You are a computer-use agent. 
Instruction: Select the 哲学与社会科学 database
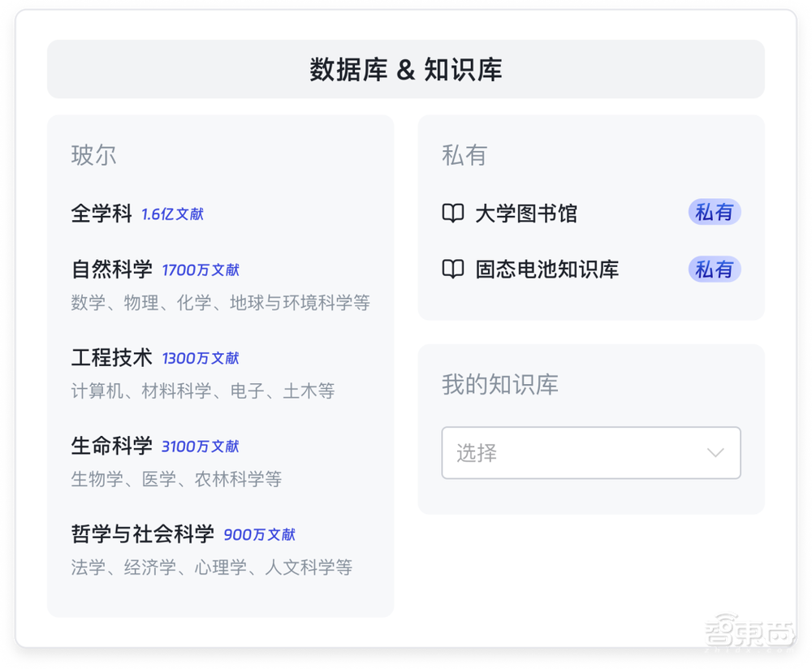coord(143,533)
